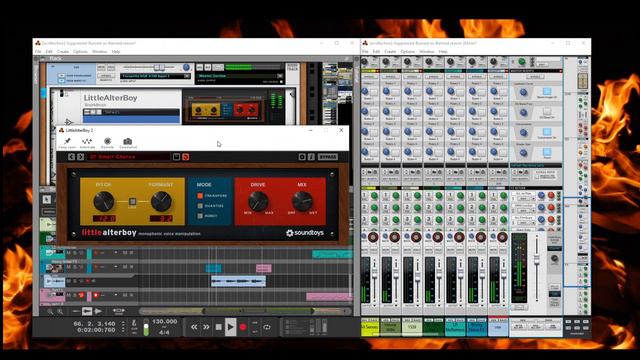The height and width of the screenshot is (360, 640).
Task: Open File menu in the Mixer window
Action: [x=365, y=52]
